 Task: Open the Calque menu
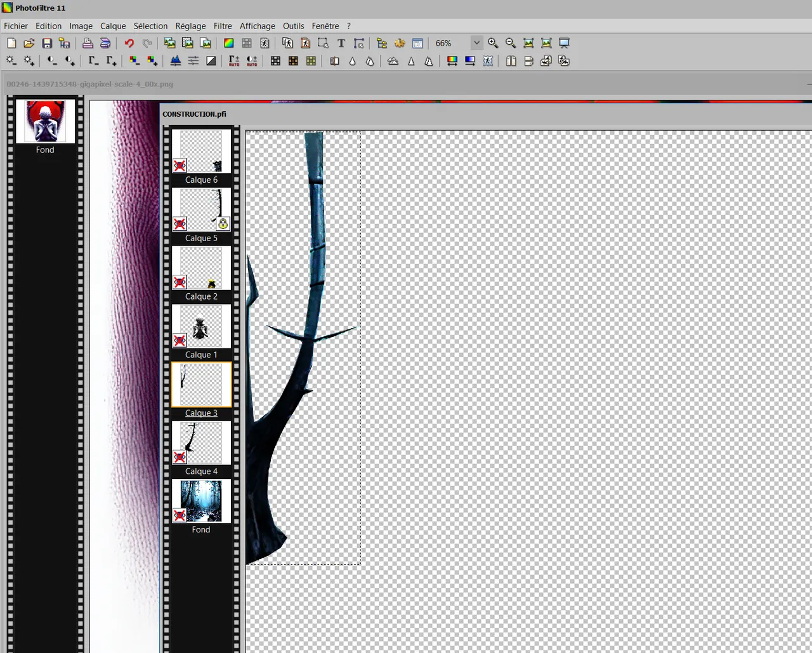pyautogui.click(x=113, y=26)
